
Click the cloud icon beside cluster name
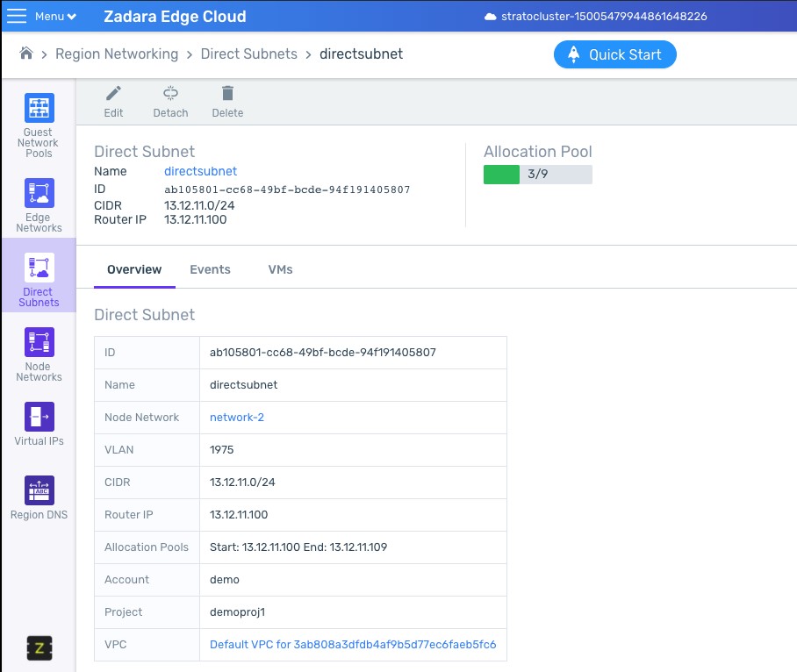(490, 17)
